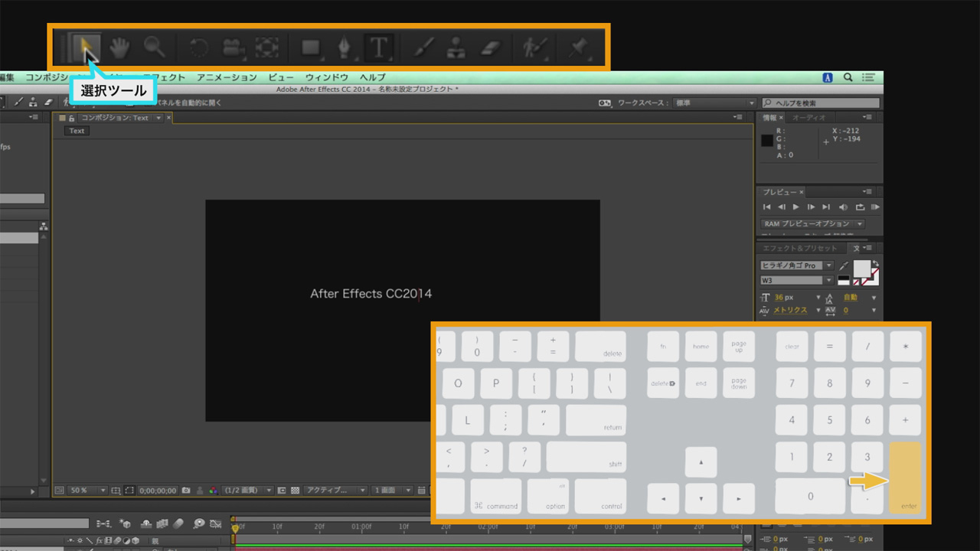Toggle the composition viewer lock icon
980x551 pixels.
click(x=72, y=118)
